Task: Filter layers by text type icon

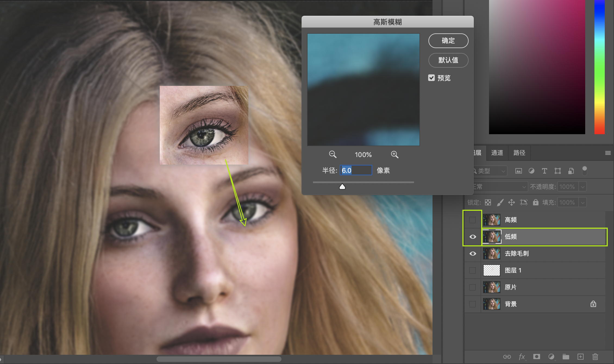Action: point(544,171)
